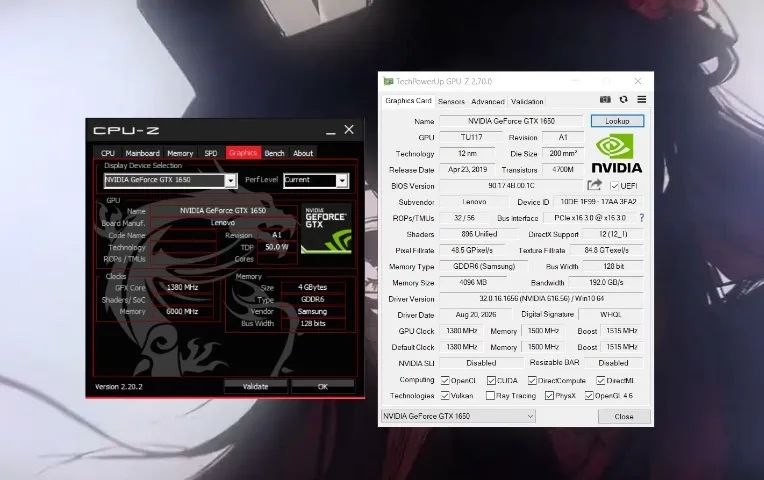Click the 4096 MB memory size value
The height and width of the screenshot is (480, 764).
(473, 282)
